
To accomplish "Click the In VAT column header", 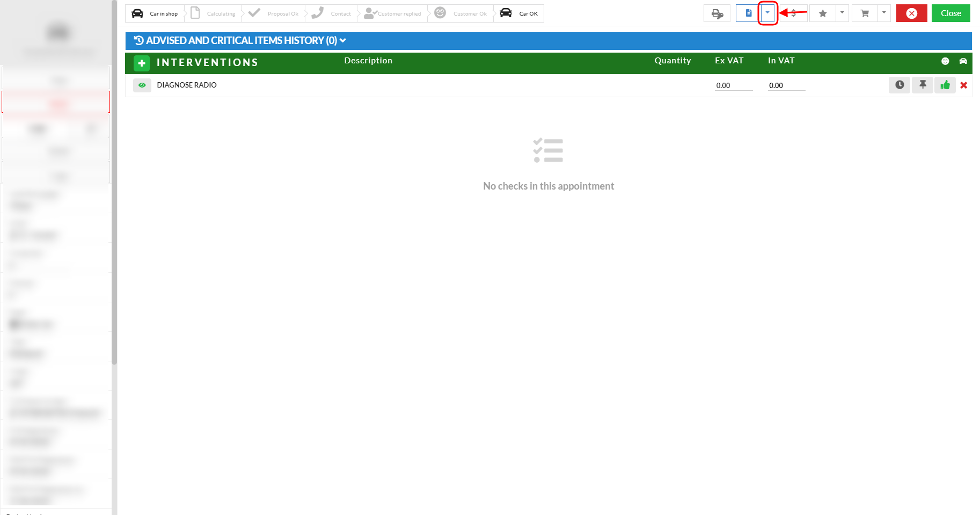I will (x=781, y=61).
